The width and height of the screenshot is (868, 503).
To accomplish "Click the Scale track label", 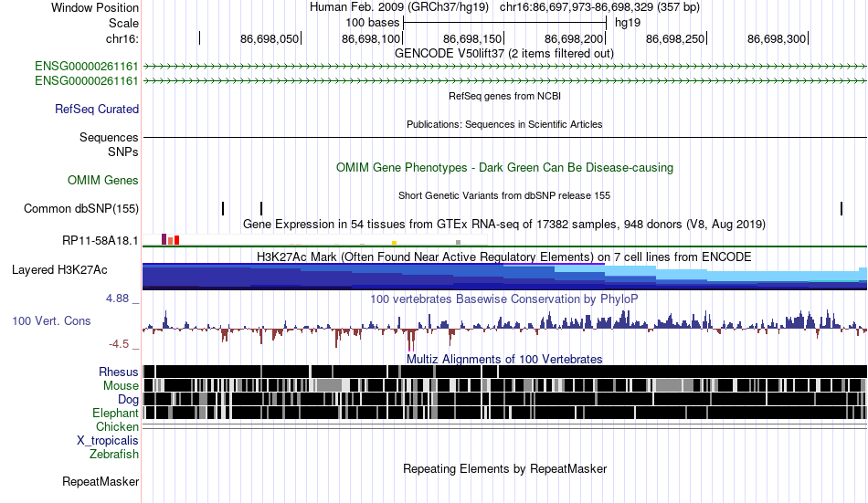I will pyautogui.click(x=123, y=23).
